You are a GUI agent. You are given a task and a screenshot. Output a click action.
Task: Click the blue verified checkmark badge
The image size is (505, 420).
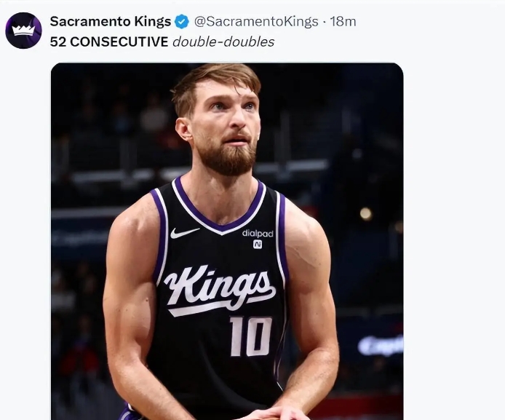tap(182, 22)
